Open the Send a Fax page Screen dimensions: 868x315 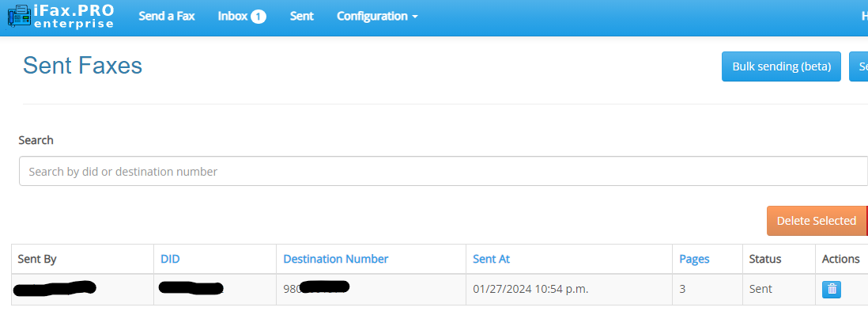167,16
